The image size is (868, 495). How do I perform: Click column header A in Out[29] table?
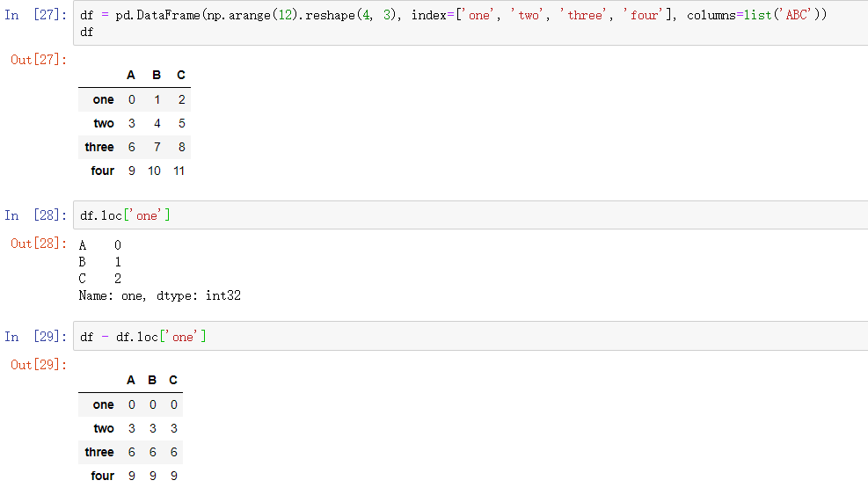(131, 380)
